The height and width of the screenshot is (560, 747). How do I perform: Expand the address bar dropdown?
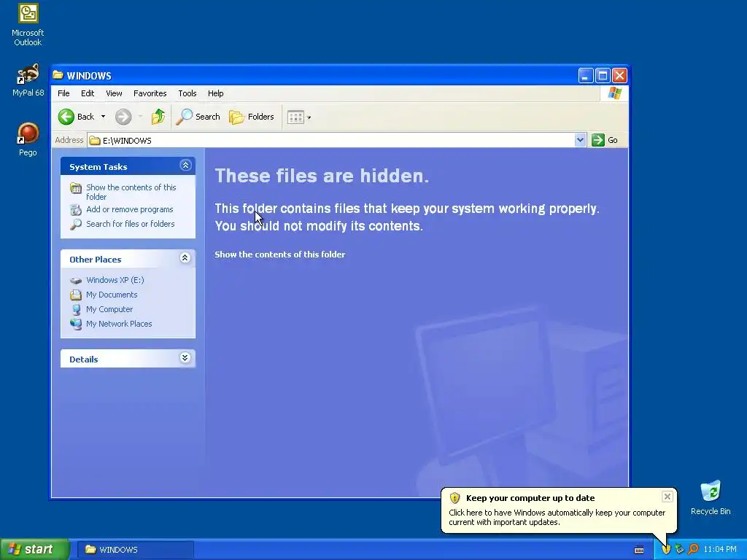[x=580, y=140]
